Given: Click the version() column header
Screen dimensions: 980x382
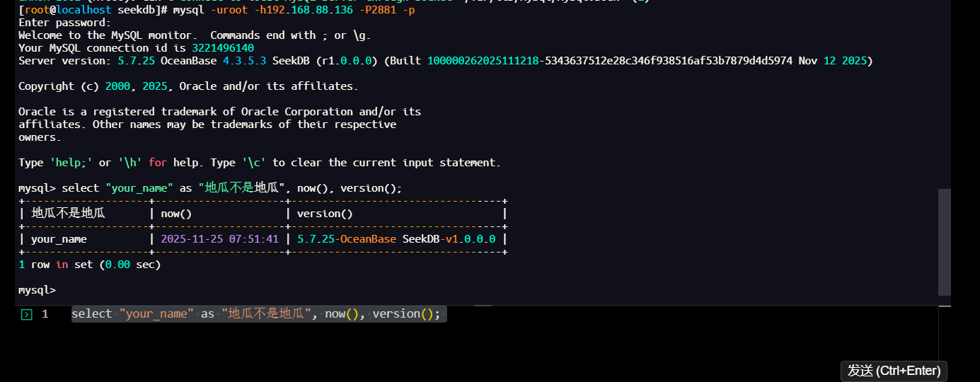Looking at the screenshot, I should tap(325, 214).
